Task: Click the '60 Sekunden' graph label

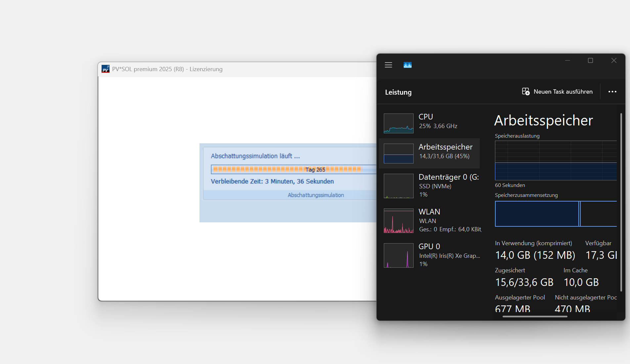Action: [510, 185]
